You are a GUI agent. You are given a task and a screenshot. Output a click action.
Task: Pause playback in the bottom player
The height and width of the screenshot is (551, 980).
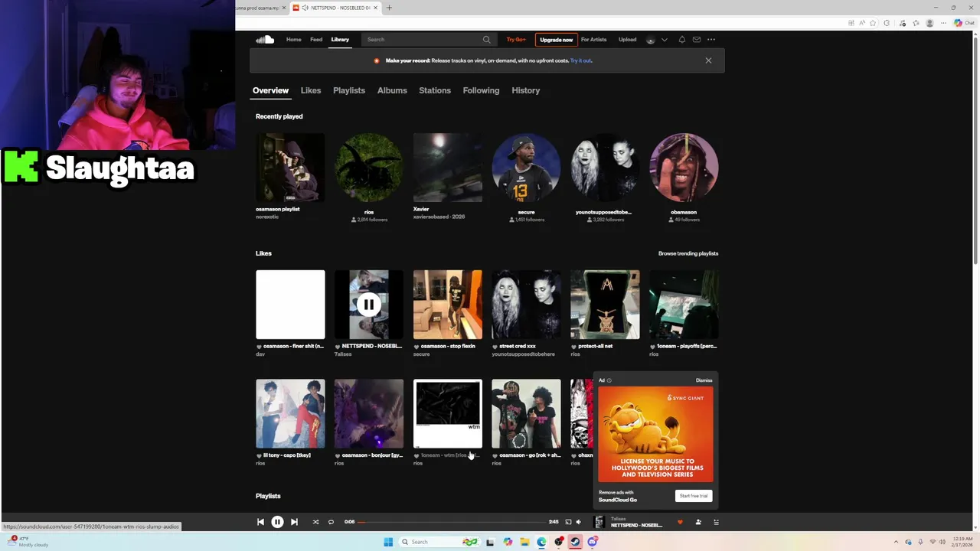(277, 522)
